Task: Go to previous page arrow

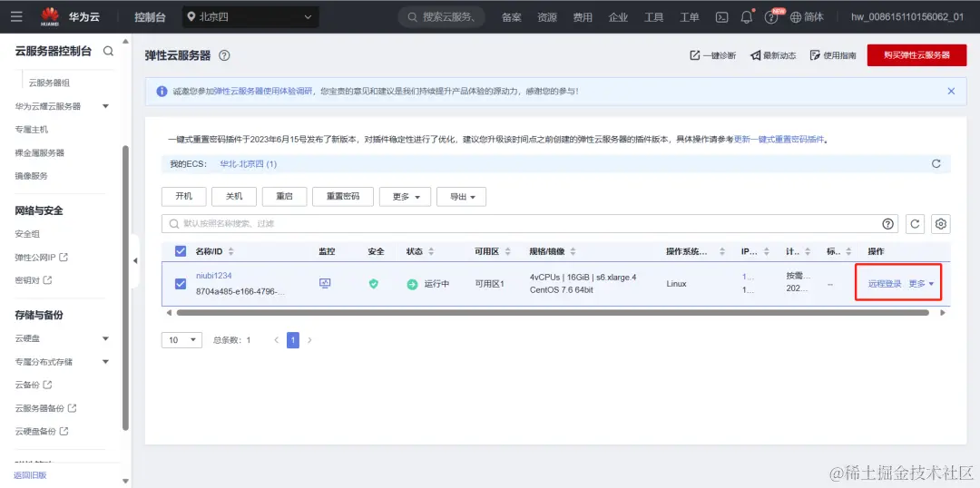Action: point(277,340)
